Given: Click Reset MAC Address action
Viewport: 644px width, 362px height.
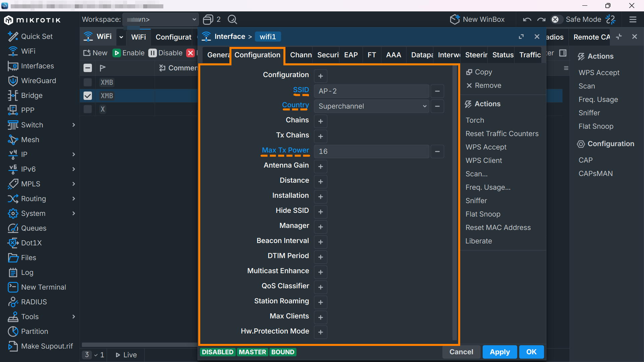Looking at the screenshot, I should 498,228.
